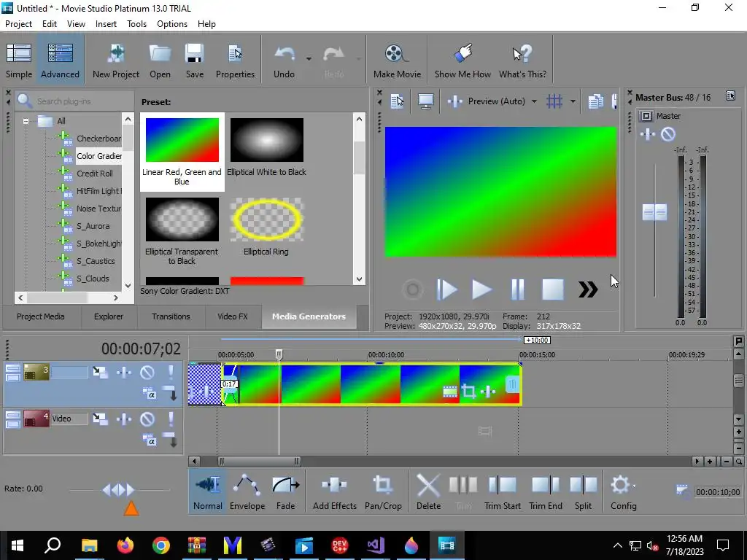Open preview Project Video Properties icon
The image size is (747, 560).
397,101
